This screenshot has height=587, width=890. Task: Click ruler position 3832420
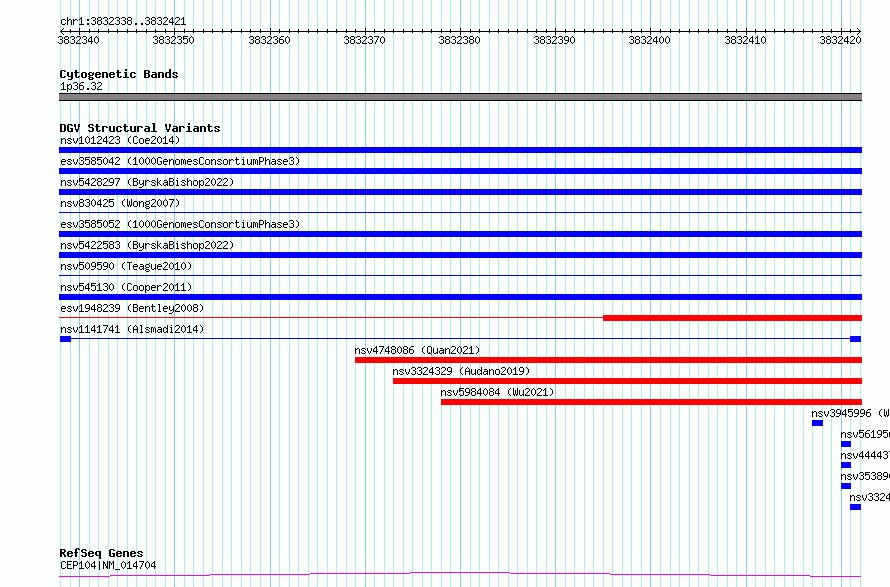(x=840, y=40)
